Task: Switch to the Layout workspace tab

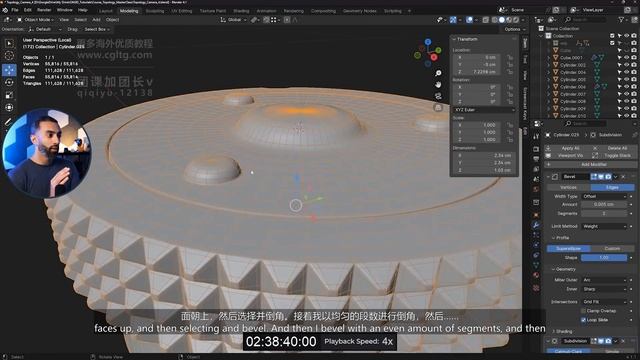Action: [x=105, y=11]
